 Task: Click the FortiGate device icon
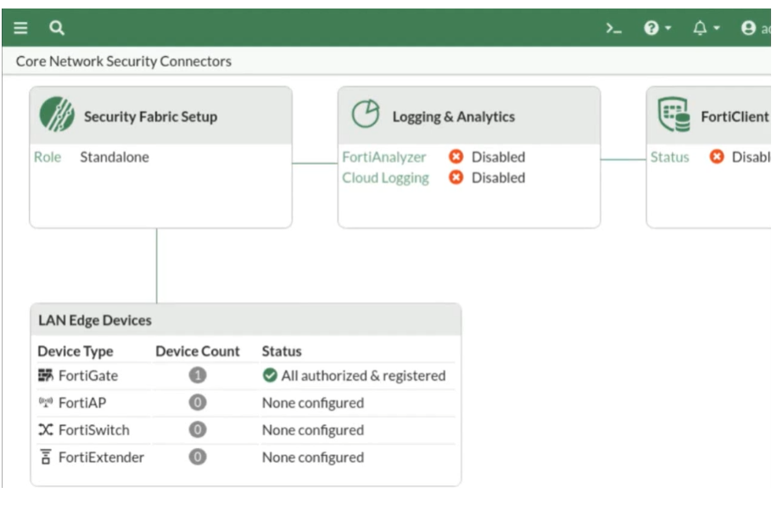(x=46, y=375)
